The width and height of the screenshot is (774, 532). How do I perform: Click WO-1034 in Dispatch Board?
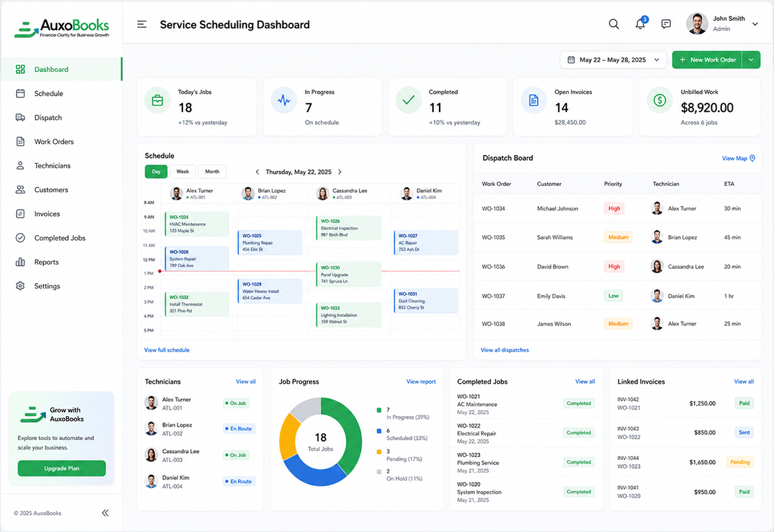pos(494,209)
